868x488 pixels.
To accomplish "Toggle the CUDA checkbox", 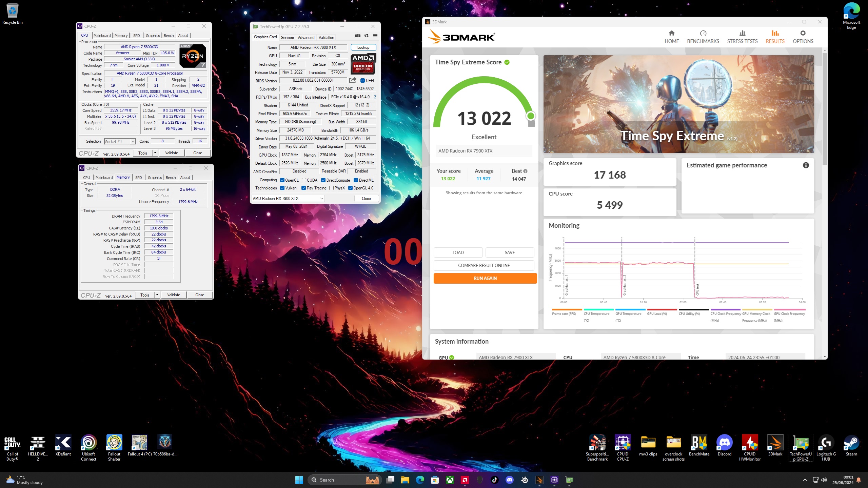I will tap(304, 180).
